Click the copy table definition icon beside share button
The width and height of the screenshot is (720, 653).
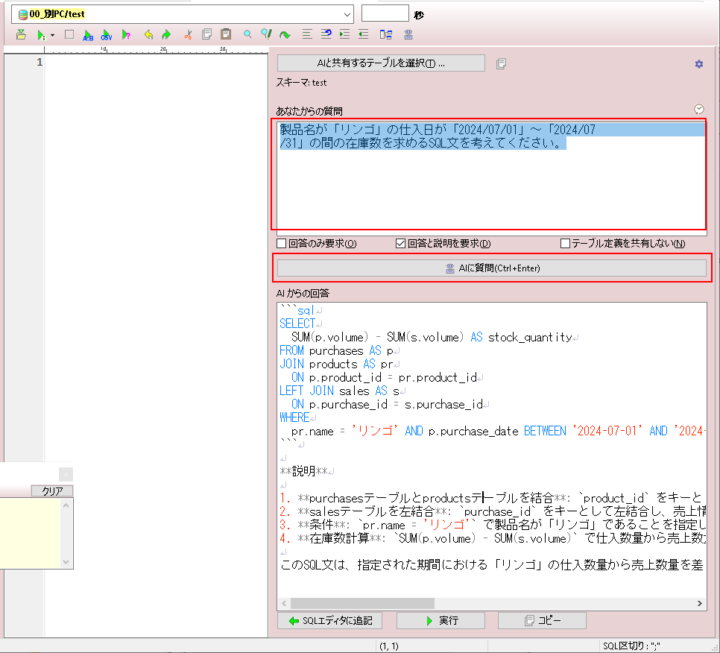(501, 64)
